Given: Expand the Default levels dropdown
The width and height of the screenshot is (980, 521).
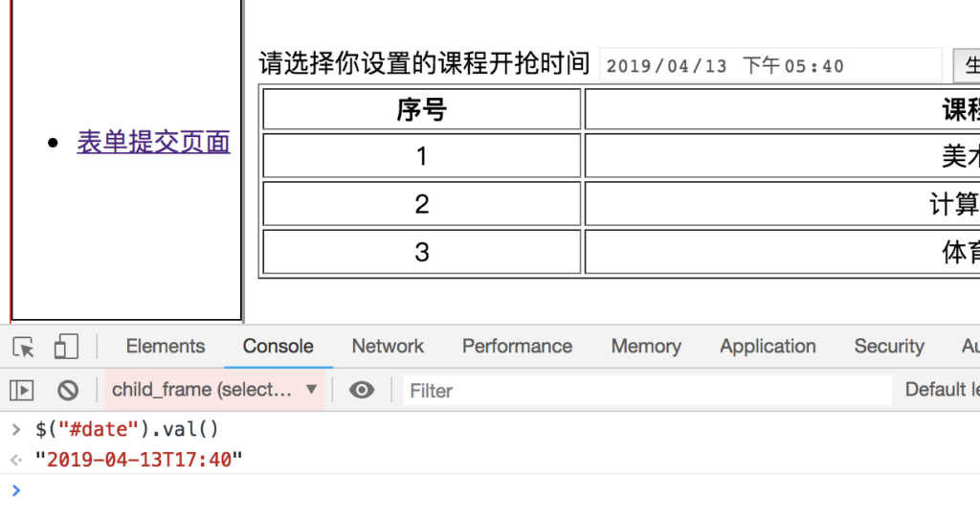Looking at the screenshot, I should coord(942,390).
